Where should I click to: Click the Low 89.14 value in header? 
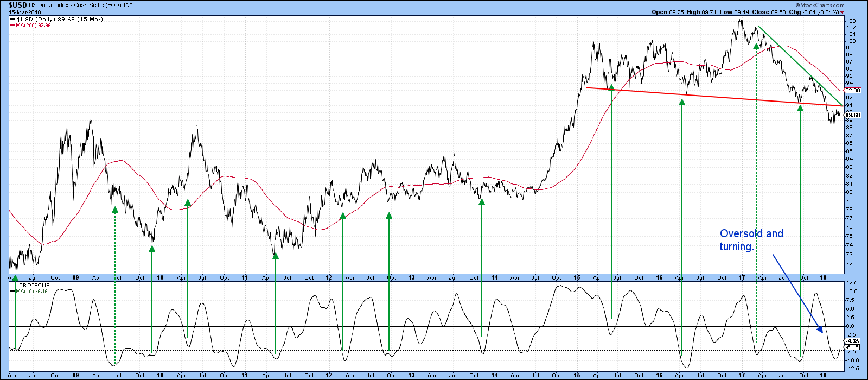pos(734,12)
